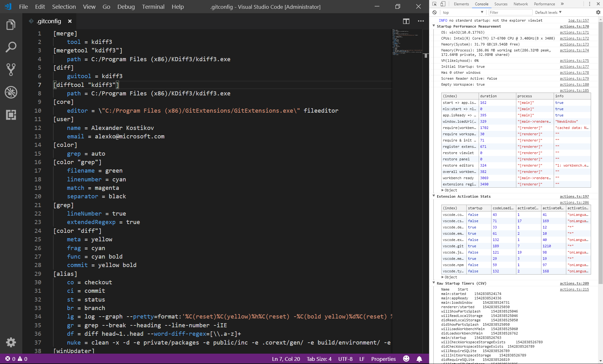Switch to the Network tab in DevTools
Viewport: 603px width, 364px height.
pyautogui.click(x=520, y=4)
